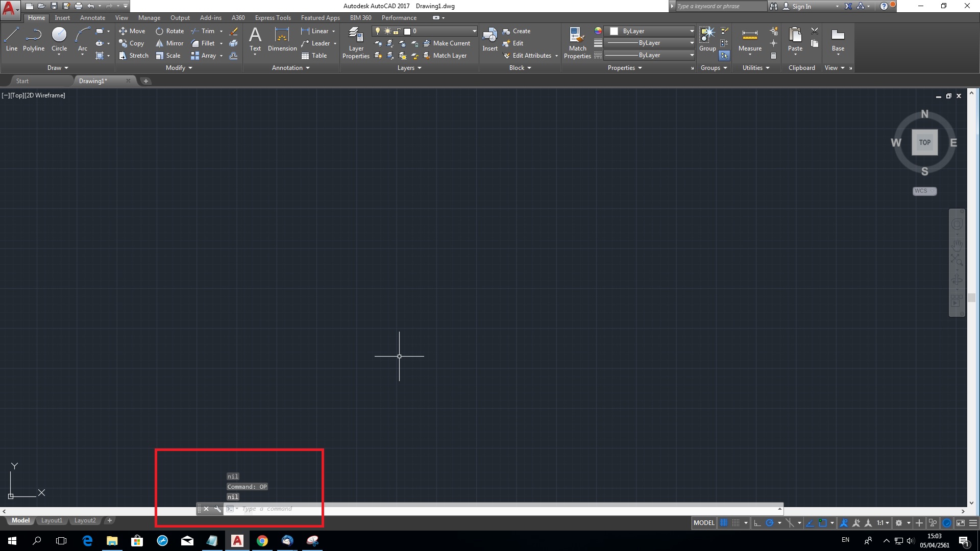The image size is (980, 551).
Task: Toggle ortho mode in status bar
Action: pyautogui.click(x=756, y=523)
